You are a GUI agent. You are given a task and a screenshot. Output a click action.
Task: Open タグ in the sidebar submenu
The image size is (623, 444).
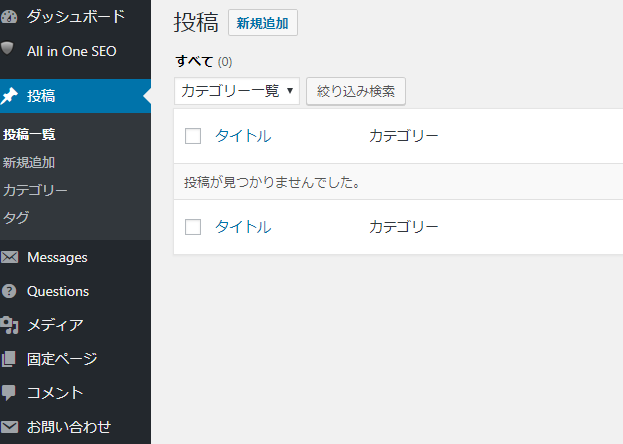16,217
